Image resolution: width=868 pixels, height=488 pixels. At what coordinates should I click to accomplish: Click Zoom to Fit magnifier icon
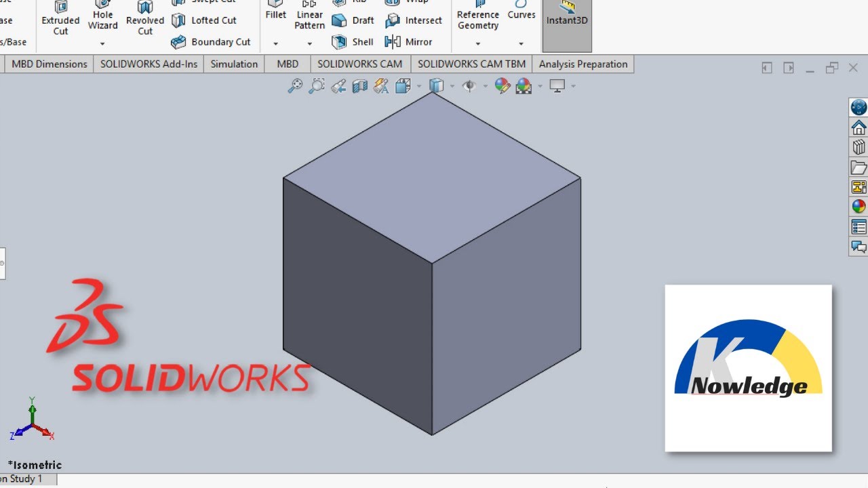(x=295, y=86)
